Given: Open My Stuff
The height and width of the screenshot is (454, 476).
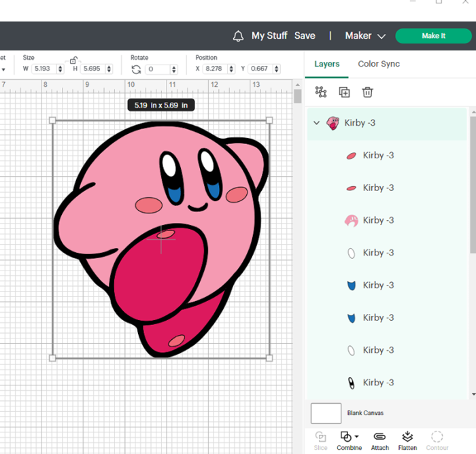Looking at the screenshot, I should point(269,36).
